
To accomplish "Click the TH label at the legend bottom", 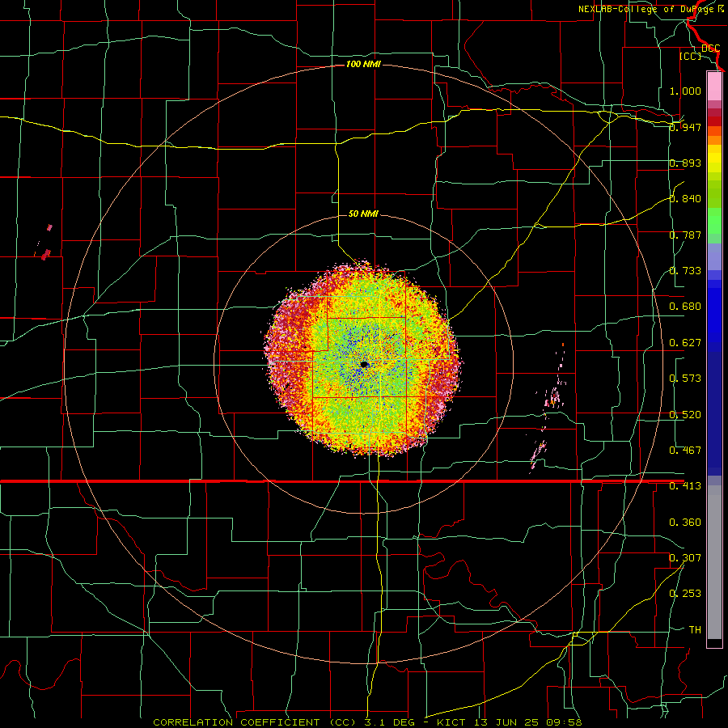I will [695, 630].
